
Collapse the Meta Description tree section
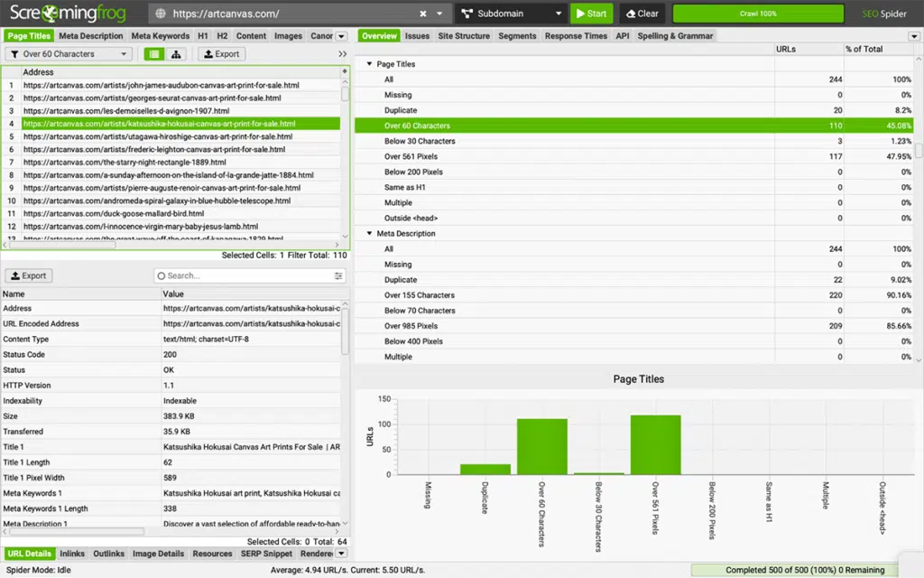368,234
